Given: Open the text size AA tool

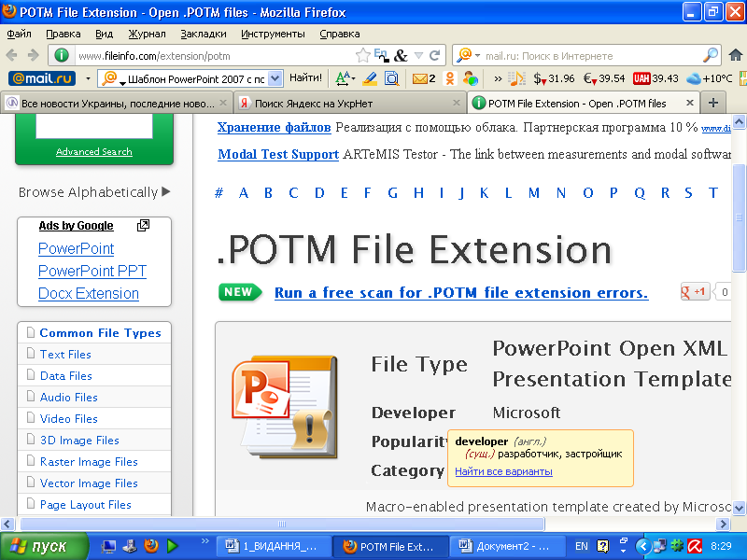Looking at the screenshot, I should 345,78.
